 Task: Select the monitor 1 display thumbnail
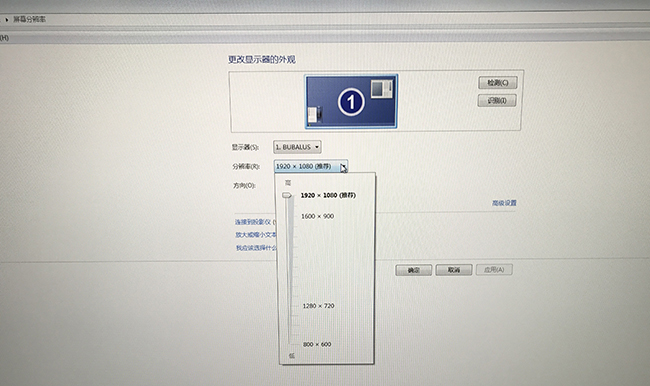pos(351,102)
